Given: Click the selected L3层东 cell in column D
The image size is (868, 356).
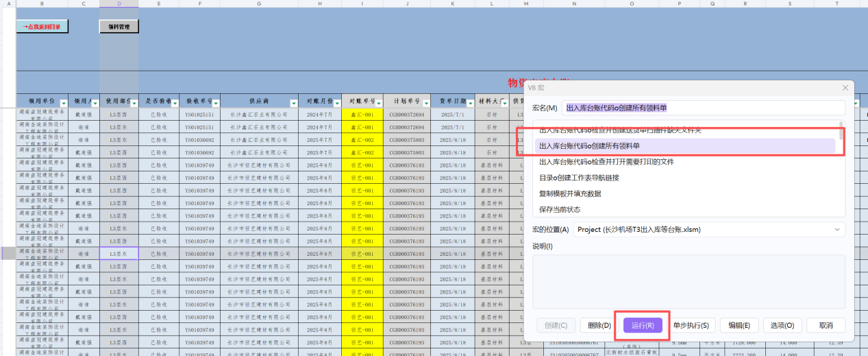Looking at the screenshot, I should tap(119, 254).
